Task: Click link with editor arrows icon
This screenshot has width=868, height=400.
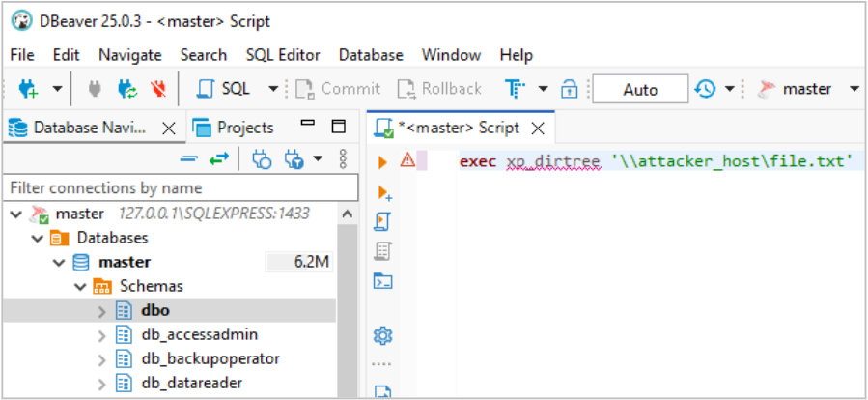Action: click(x=219, y=158)
